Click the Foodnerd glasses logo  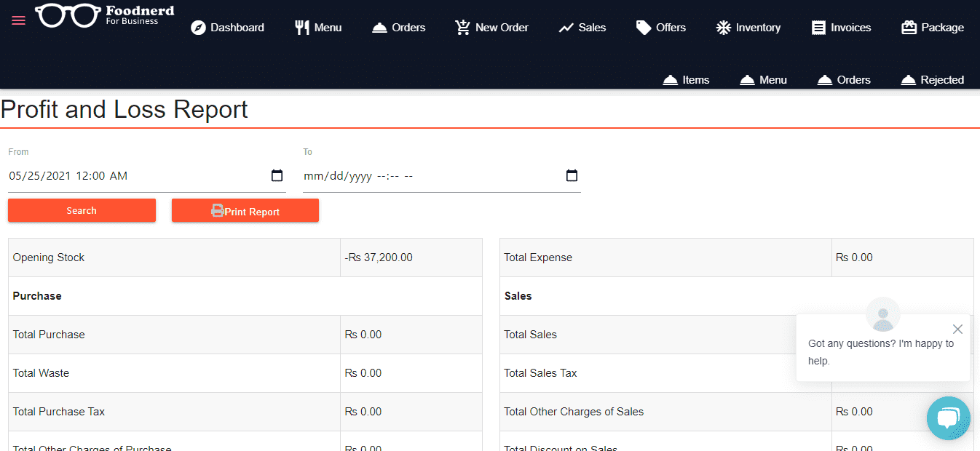(68, 16)
